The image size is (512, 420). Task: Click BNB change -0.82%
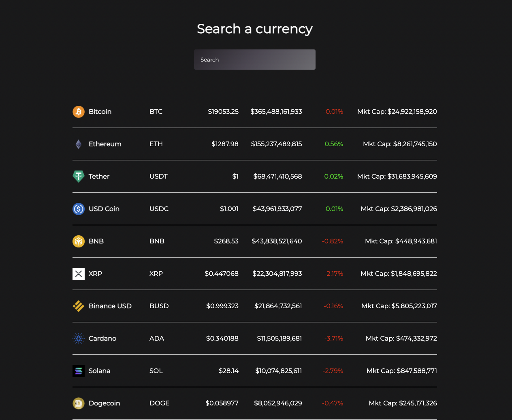tap(333, 241)
